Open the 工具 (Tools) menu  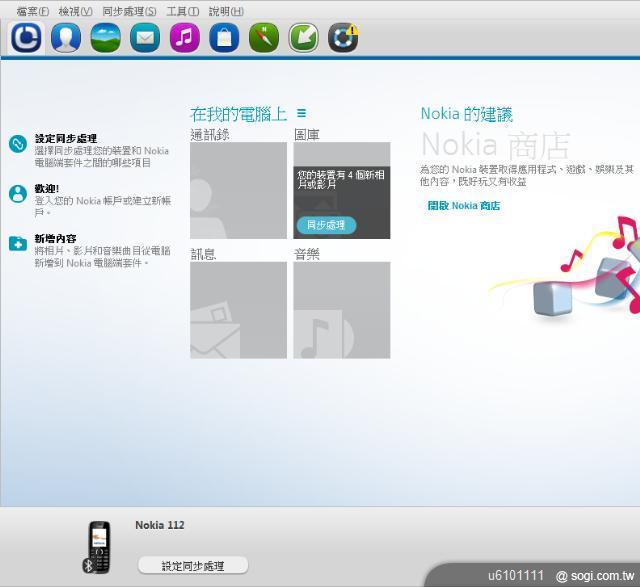182,11
